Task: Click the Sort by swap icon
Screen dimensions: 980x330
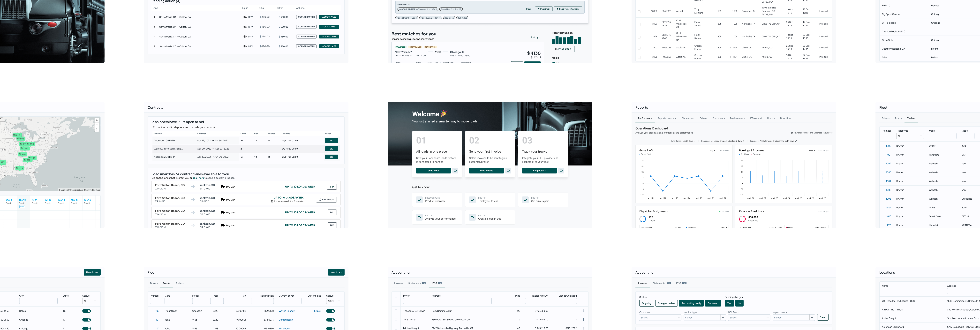Action: pyautogui.click(x=540, y=37)
